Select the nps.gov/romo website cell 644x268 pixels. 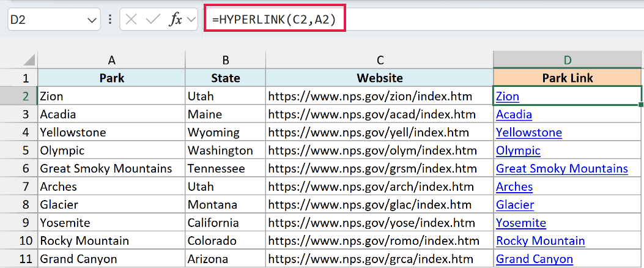click(x=380, y=240)
